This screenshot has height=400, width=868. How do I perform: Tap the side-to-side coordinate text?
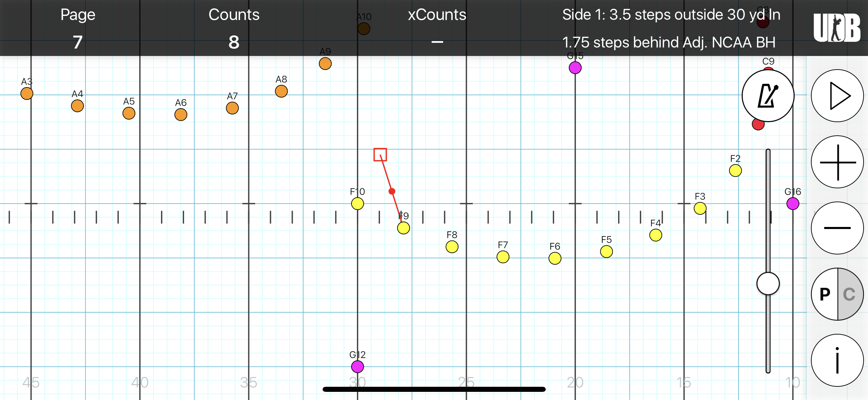pyautogui.click(x=671, y=15)
